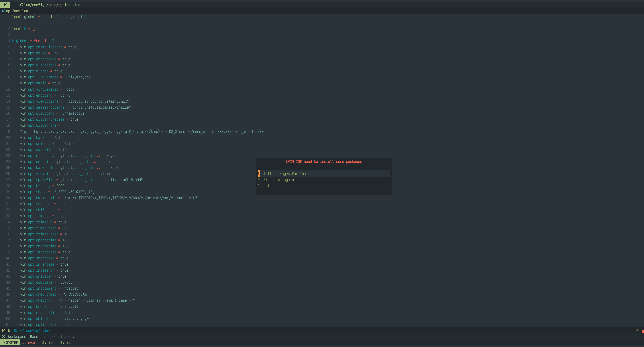This screenshot has height=347, width=644.
Task: Click the ~/.config/nvim/ path in statusline
Action: 35,331
